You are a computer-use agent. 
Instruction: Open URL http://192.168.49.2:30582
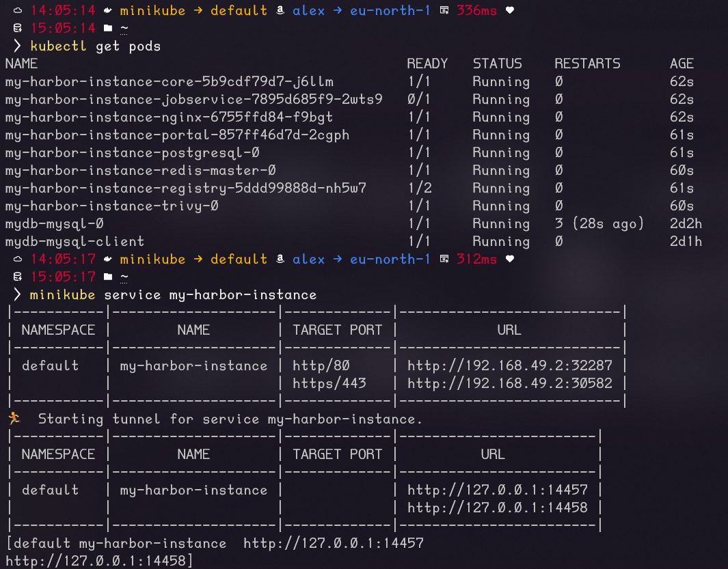[510, 383]
